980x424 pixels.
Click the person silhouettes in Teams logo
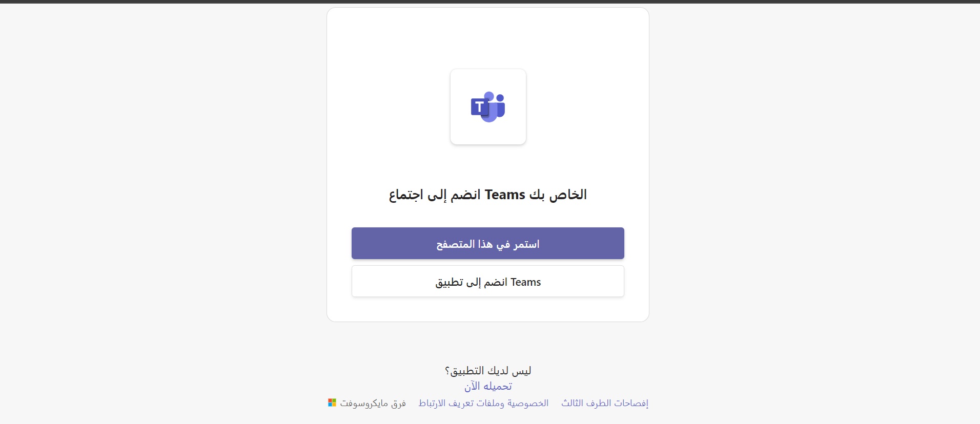[x=494, y=107]
